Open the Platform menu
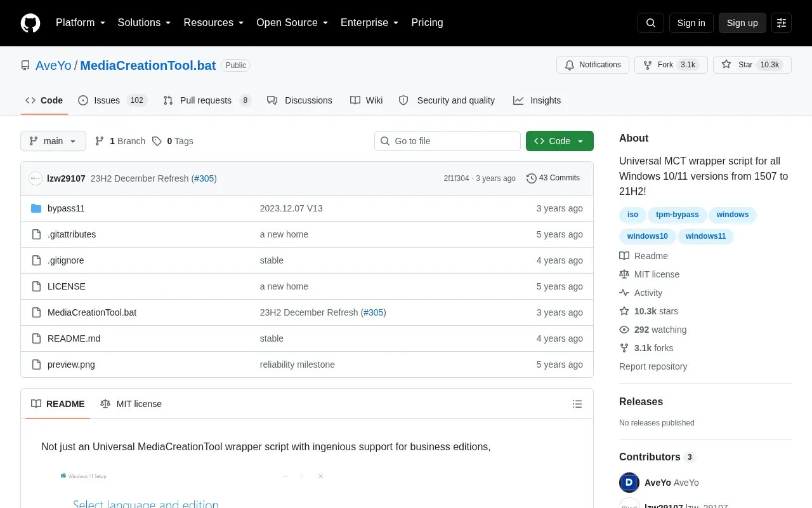Screen dimensions: 812x508 (81, 23)
